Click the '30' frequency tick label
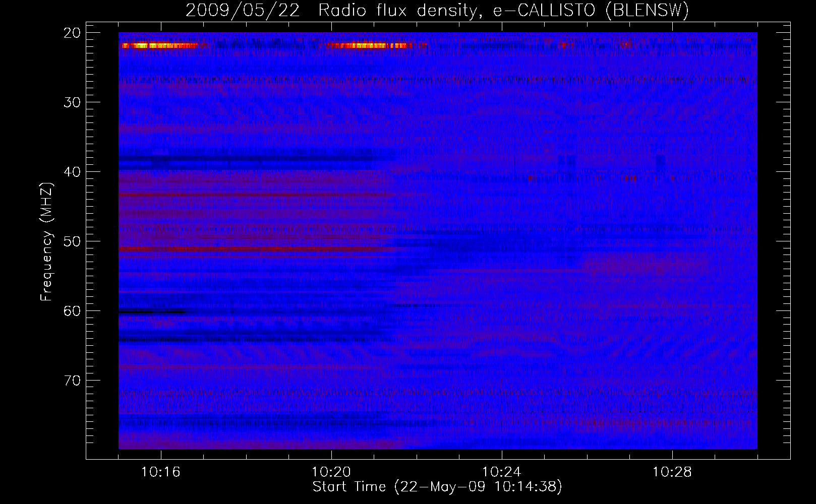Screen dimensions: 816x504 tap(73, 102)
